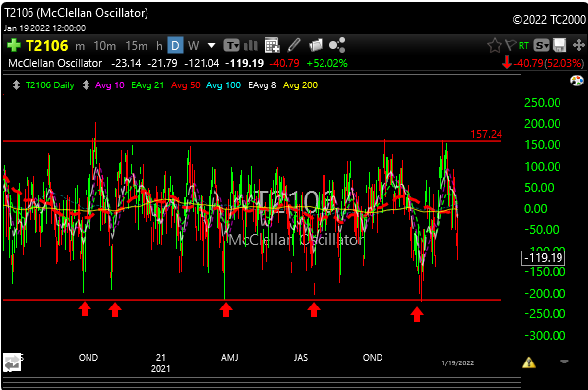Viewport: 588px width, 390px height.
Task: Click the swap arrows icon at bottom left
Action: point(12,362)
